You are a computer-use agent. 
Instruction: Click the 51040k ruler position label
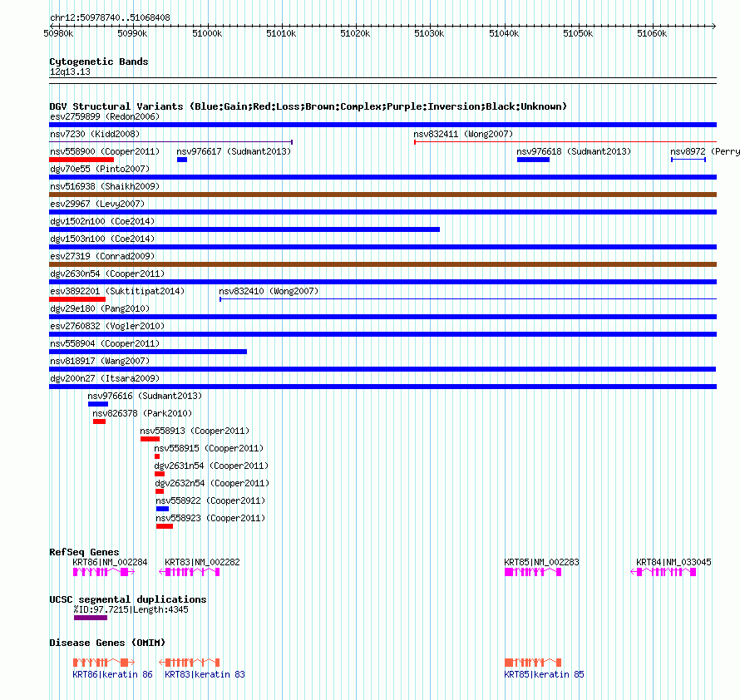click(504, 33)
